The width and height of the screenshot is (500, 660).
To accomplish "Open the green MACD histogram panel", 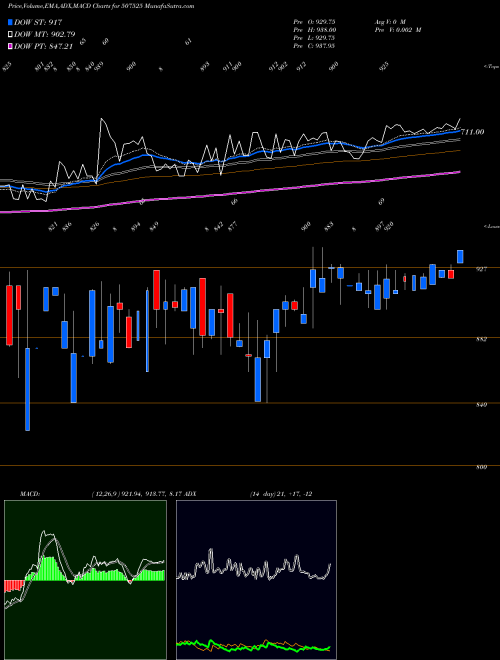I will click(85, 580).
